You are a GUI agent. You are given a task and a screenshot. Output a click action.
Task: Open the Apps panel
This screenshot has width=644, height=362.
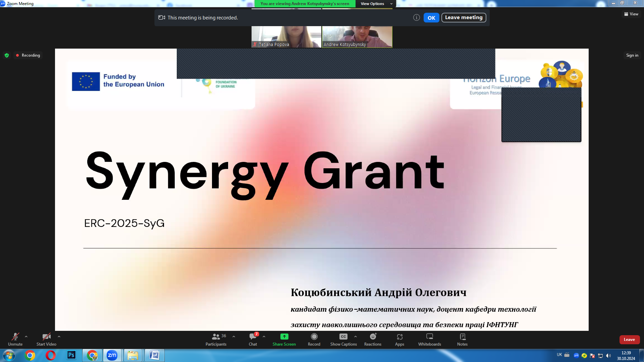[399, 339]
